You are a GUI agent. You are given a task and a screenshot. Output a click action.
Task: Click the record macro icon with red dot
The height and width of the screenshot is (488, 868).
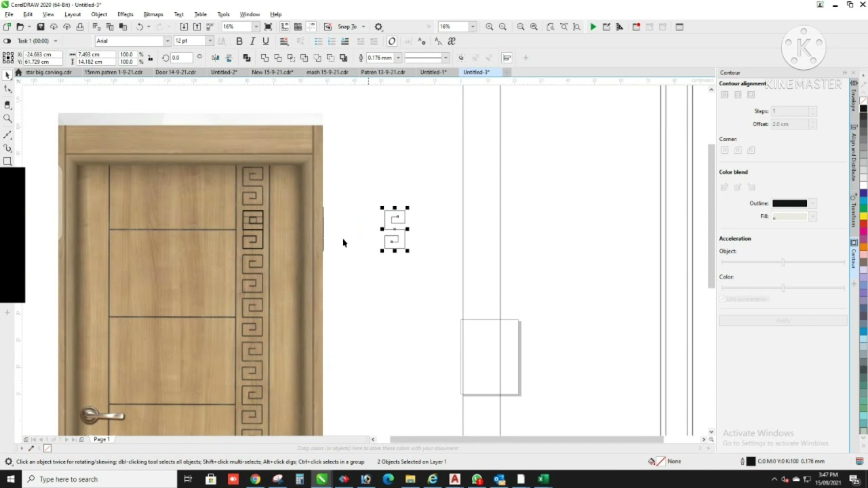[x=636, y=27]
